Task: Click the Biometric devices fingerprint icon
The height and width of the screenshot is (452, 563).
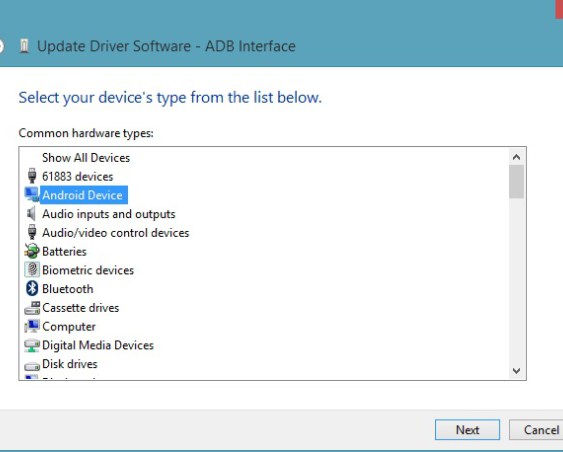Action: [x=32, y=270]
